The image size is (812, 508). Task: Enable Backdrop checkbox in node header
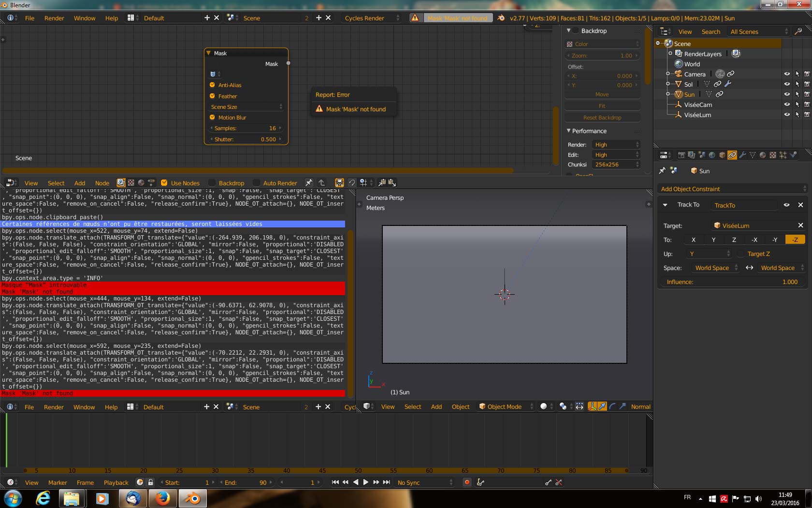pos(212,183)
